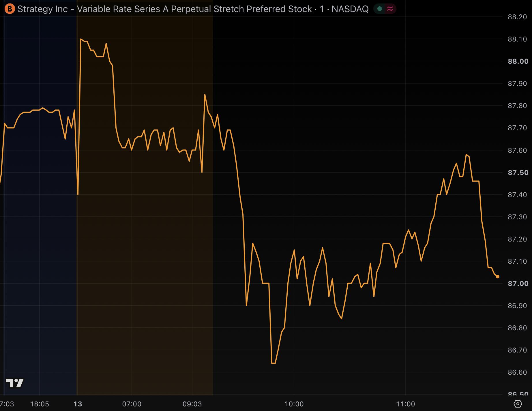Select the 09:03 time axis label
532x411 pixels.
192,404
